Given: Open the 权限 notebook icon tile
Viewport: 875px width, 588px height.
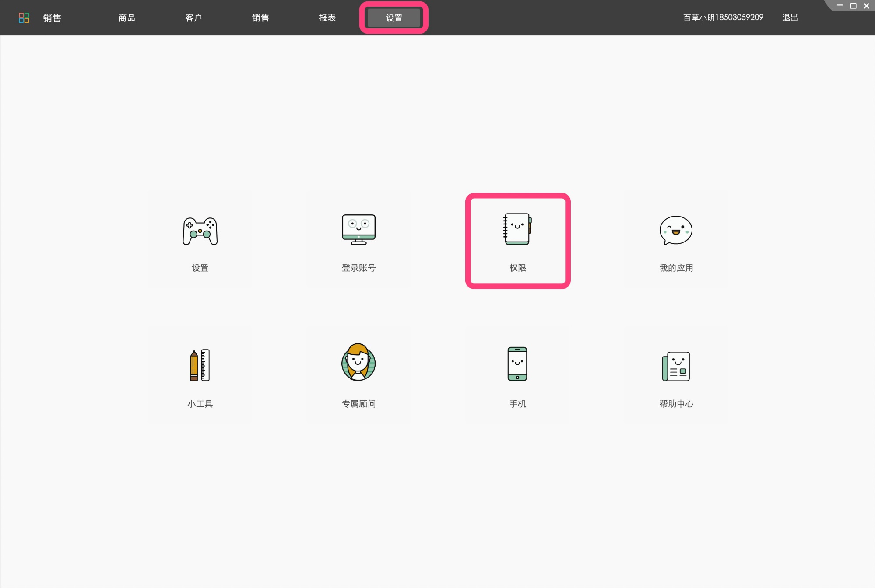Looking at the screenshot, I should point(517,240).
